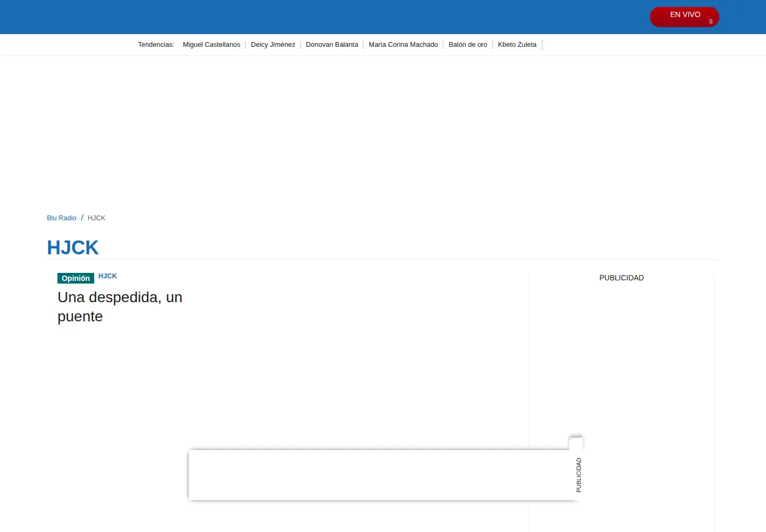The height and width of the screenshot is (532, 766).
Task: Close the bottom ad banner using its corner tab
Action: pos(576,443)
